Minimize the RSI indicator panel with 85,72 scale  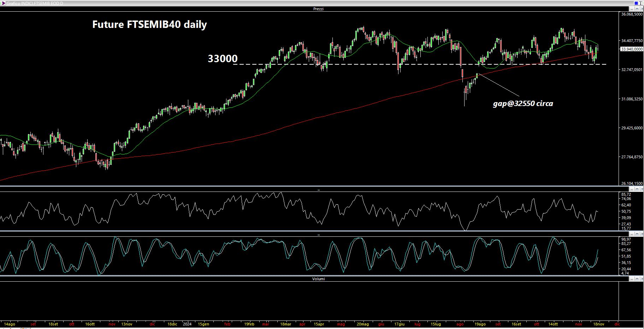(x=632, y=189)
